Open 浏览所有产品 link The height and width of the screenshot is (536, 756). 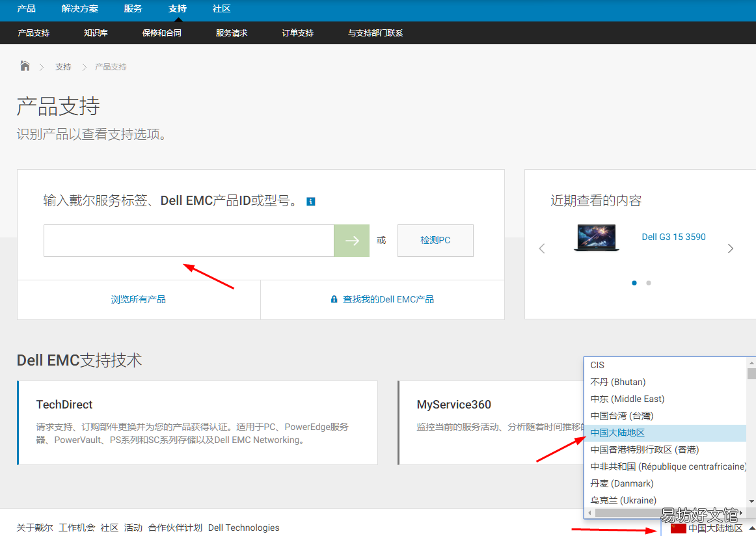tap(139, 299)
